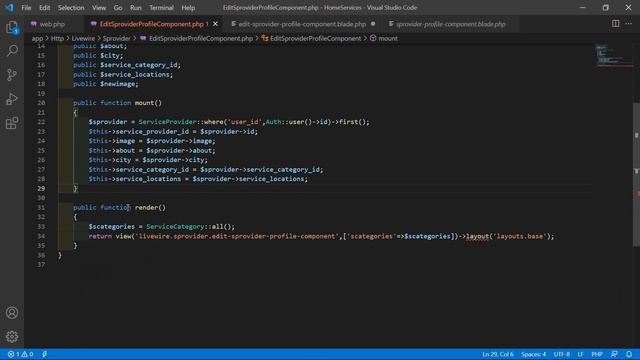Switch to the web.php tab

pos(52,24)
